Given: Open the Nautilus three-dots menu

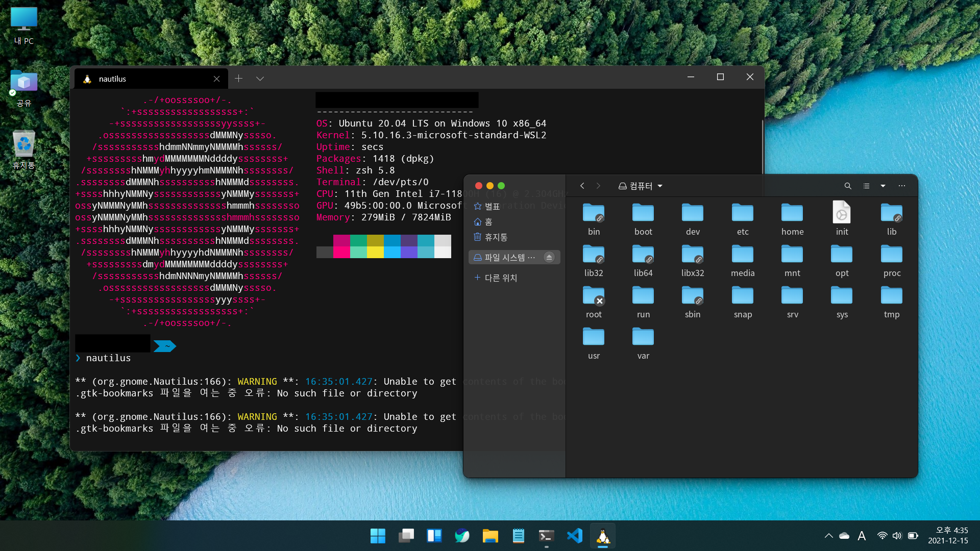Looking at the screenshot, I should coord(902,186).
